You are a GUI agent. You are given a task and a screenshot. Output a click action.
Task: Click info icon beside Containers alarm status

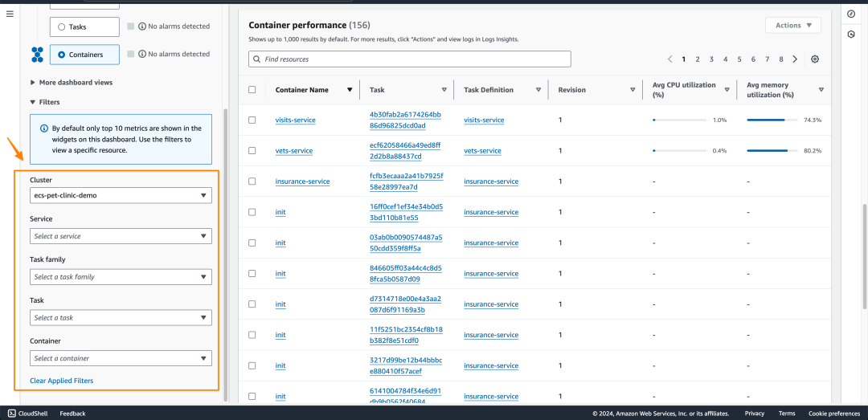tap(141, 54)
